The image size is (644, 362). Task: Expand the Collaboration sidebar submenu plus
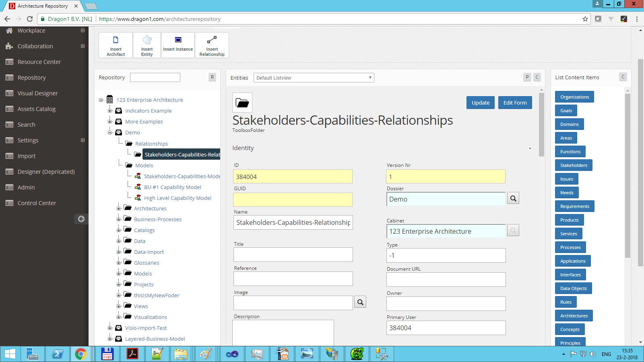(83, 46)
